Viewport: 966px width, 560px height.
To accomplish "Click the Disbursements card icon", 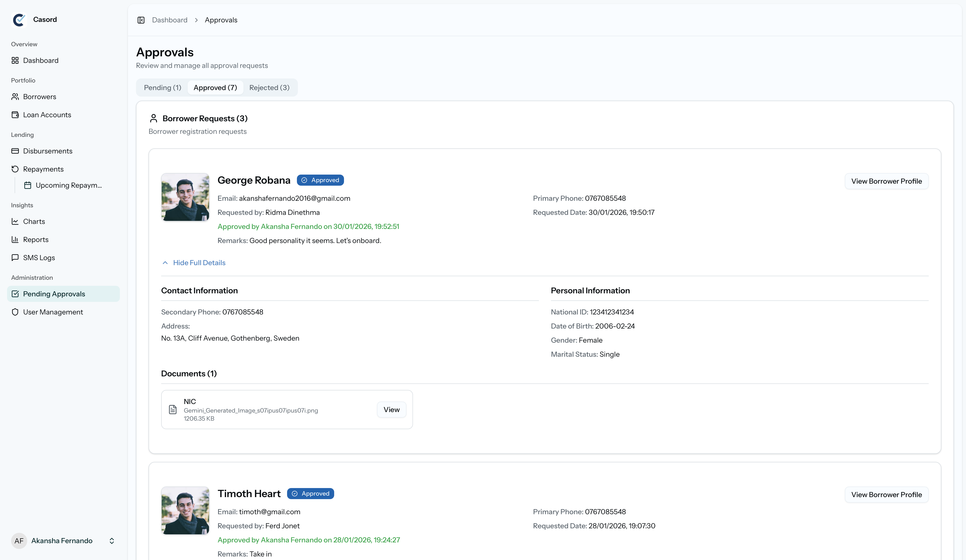I will coord(15,151).
